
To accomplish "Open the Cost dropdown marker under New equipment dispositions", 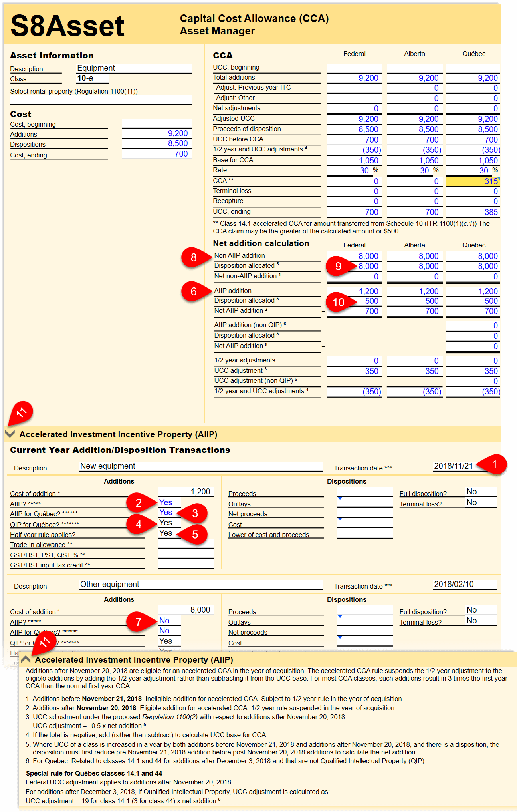I will (x=340, y=519).
